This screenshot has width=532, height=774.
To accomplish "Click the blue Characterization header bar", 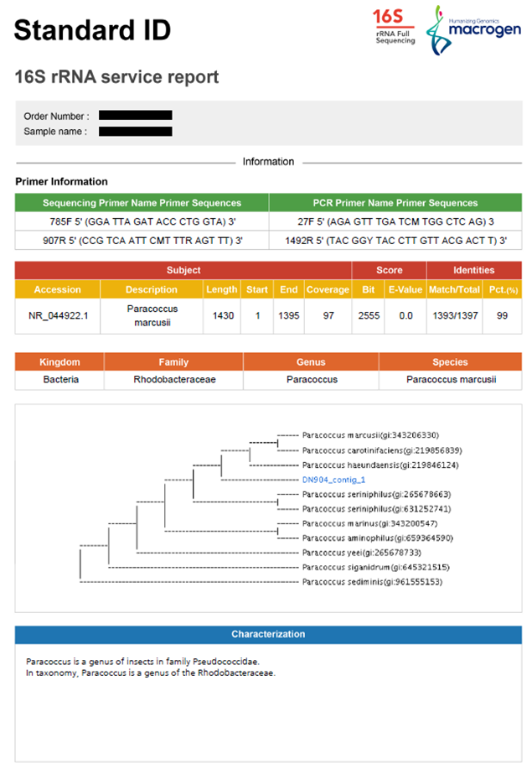I will tap(268, 634).
